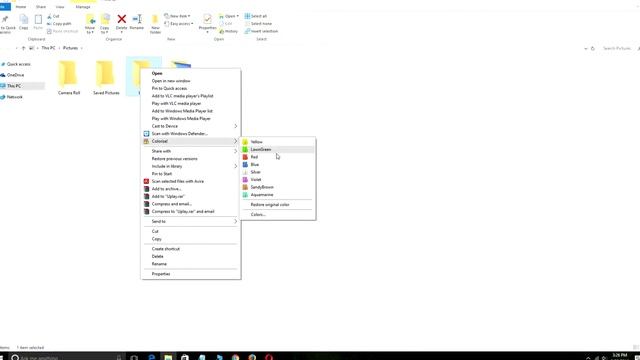Click Copy path in the ribbon
The width and height of the screenshot is (640, 360).
tap(59, 24)
